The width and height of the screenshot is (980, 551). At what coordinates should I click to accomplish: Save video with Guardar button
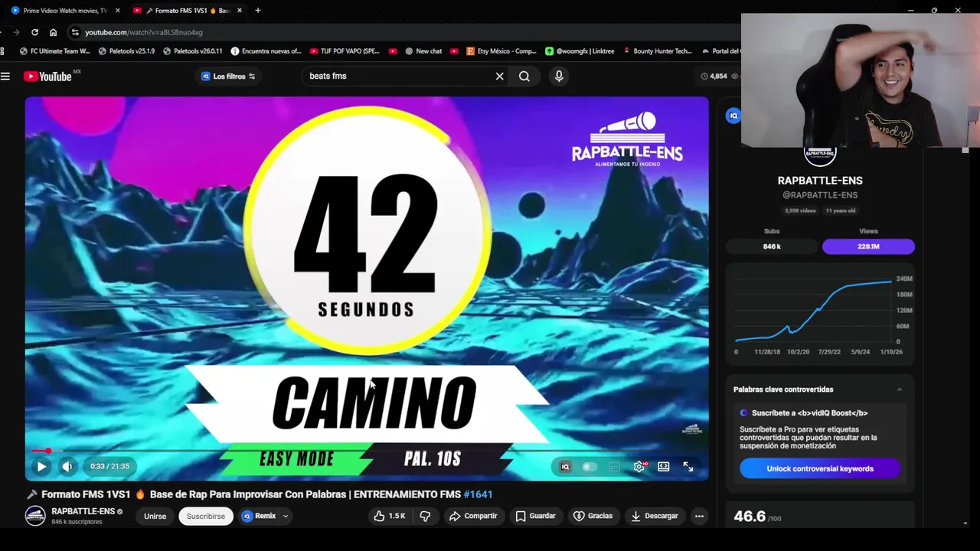535,516
